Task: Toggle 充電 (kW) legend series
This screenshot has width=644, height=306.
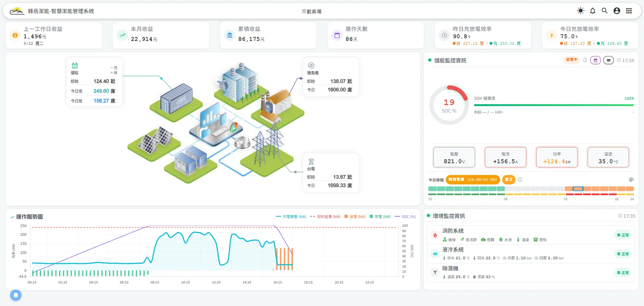Action: [380, 217]
